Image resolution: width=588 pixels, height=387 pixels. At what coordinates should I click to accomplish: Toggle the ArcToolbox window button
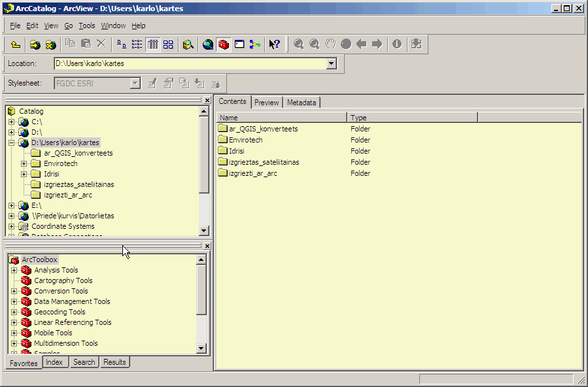click(x=224, y=44)
